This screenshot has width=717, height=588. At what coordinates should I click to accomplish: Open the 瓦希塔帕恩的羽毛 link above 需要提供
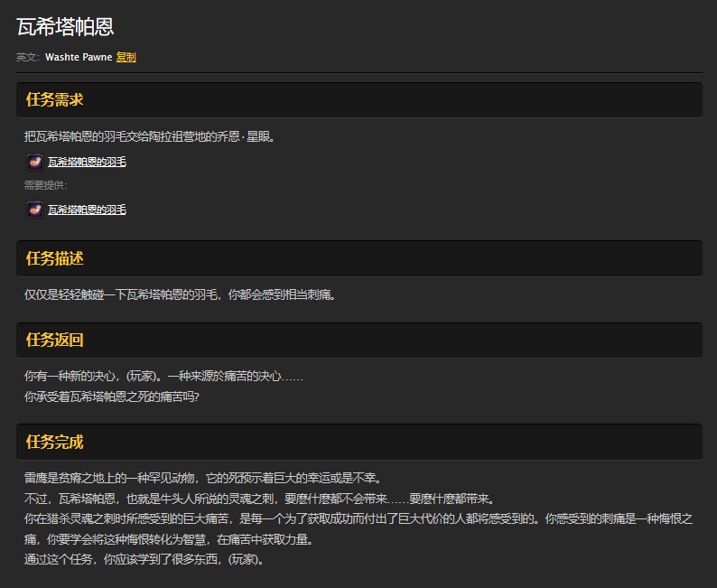tap(87, 163)
